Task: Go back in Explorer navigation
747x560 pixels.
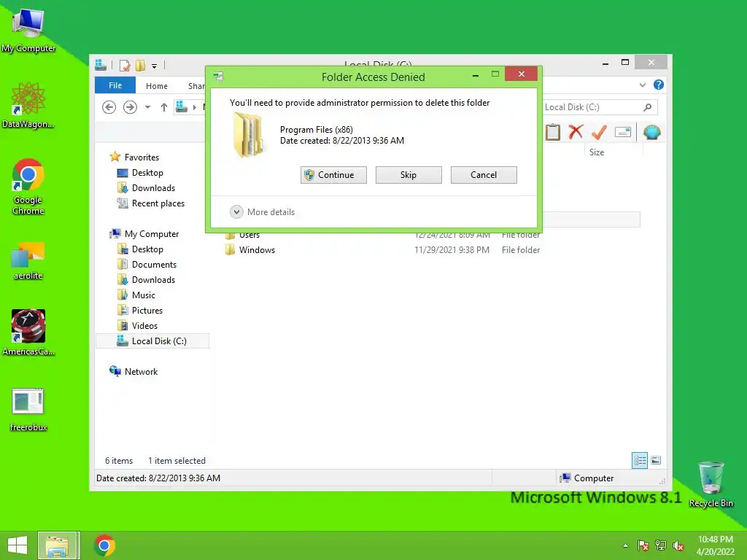Action: click(109, 107)
